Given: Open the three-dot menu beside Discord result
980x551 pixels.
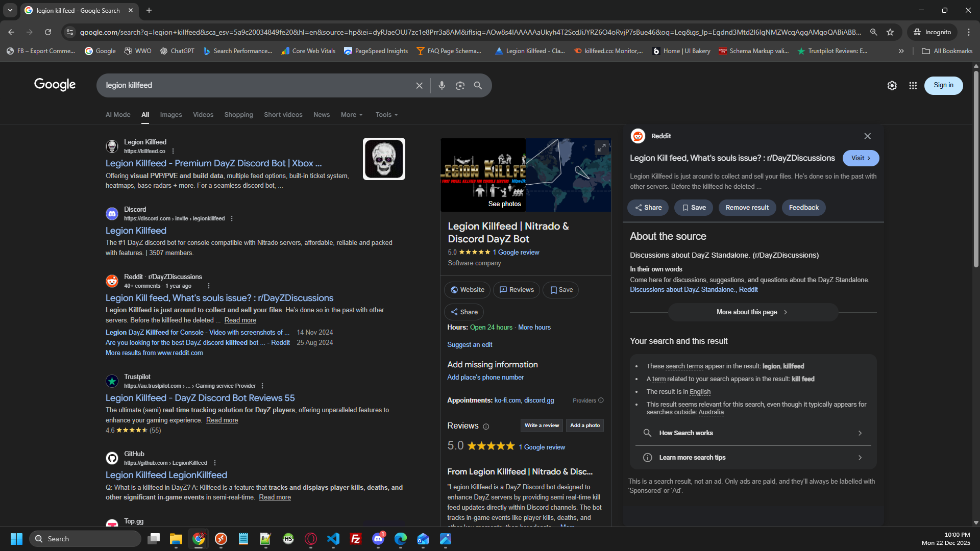Looking at the screenshot, I should tap(232, 218).
